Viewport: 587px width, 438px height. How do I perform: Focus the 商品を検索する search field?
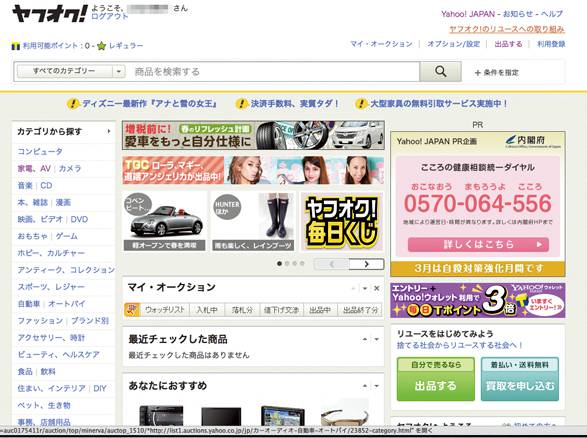click(275, 72)
